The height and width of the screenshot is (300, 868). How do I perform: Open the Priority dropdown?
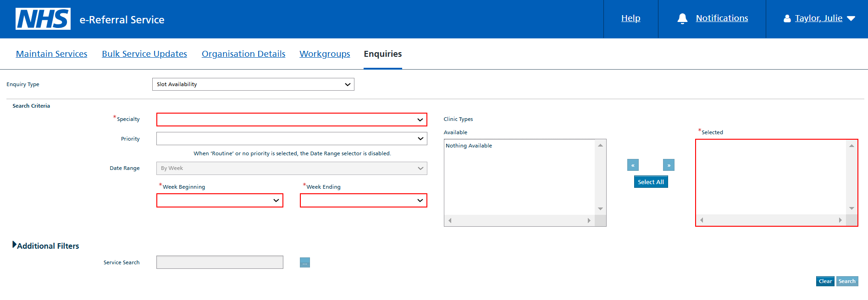292,138
